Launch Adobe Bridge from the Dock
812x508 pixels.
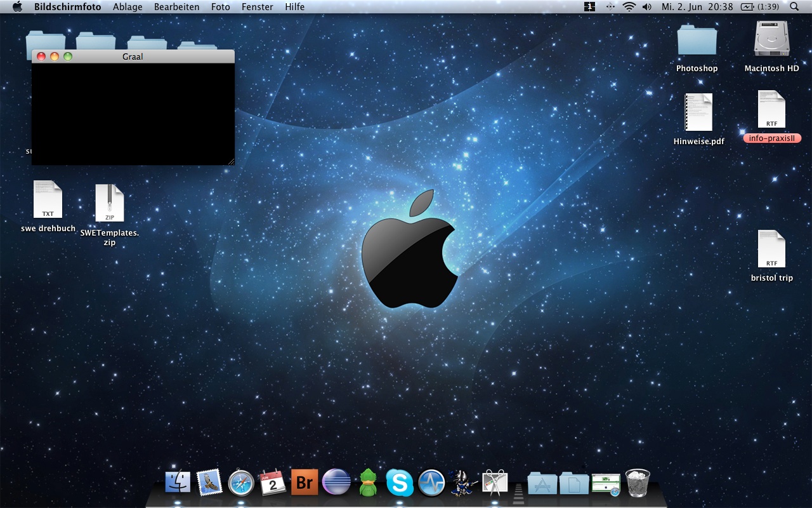coord(304,483)
